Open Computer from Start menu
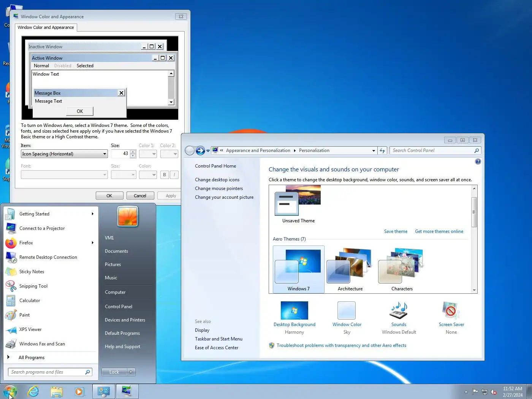The height and width of the screenshot is (399, 532). pyautogui.click(x=115, y=292)
